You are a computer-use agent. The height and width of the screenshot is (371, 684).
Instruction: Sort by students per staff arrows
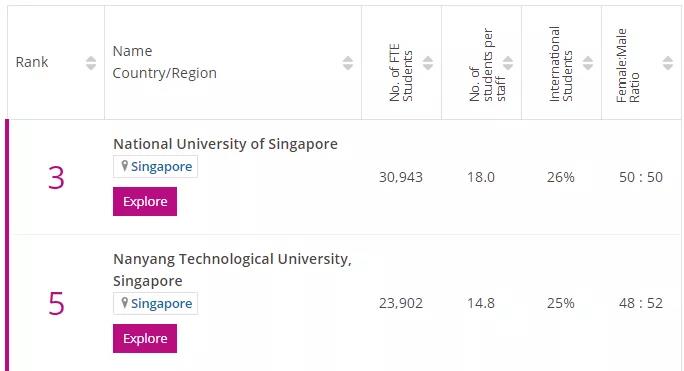click(x=508, y=63)
